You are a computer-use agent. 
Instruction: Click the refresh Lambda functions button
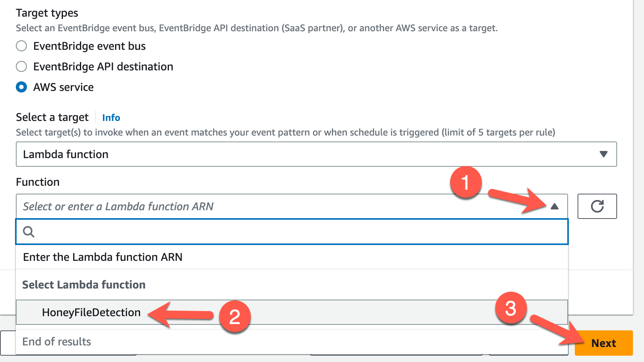[597, 206]
